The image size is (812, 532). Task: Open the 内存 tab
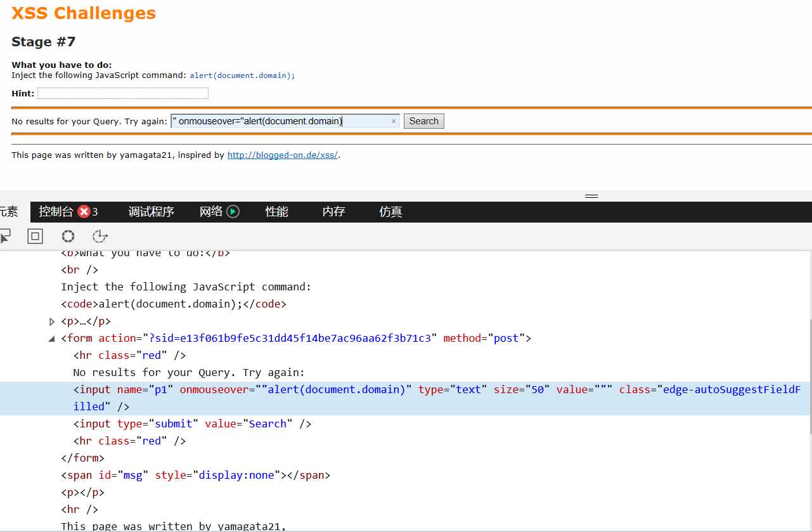pyautogui.click(x=334, y=212)
